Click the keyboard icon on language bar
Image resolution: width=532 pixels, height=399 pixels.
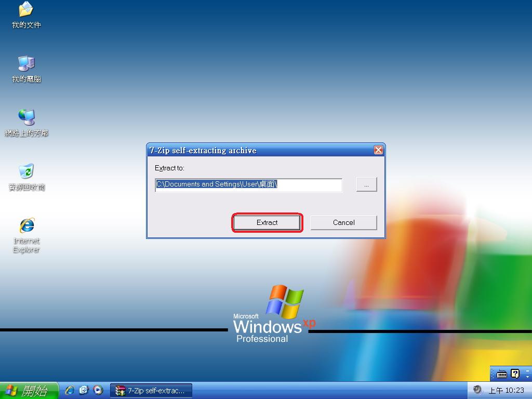pos(501,374)
